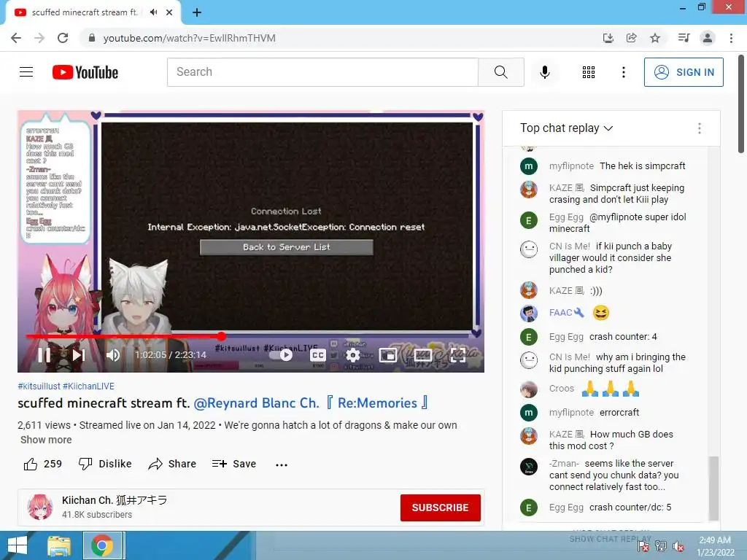Open the taskbar clock and date
The image size is (747, 560).
click(x=715, y=546)
